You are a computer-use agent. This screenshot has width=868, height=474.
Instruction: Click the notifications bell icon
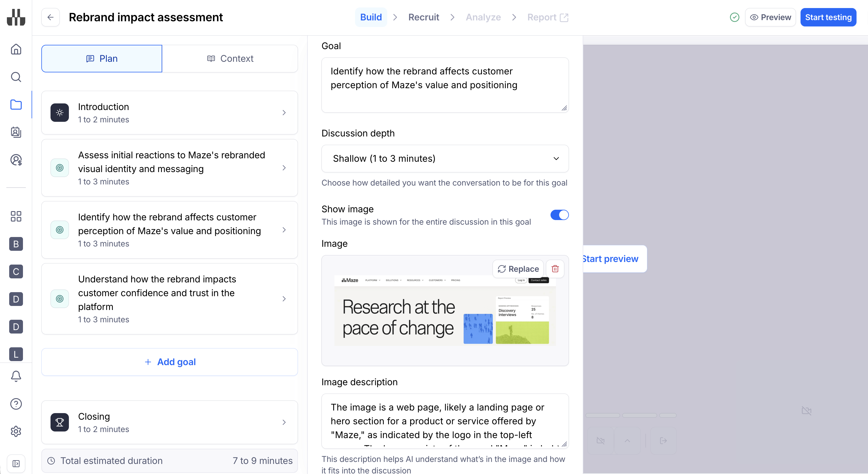(16, 376)
